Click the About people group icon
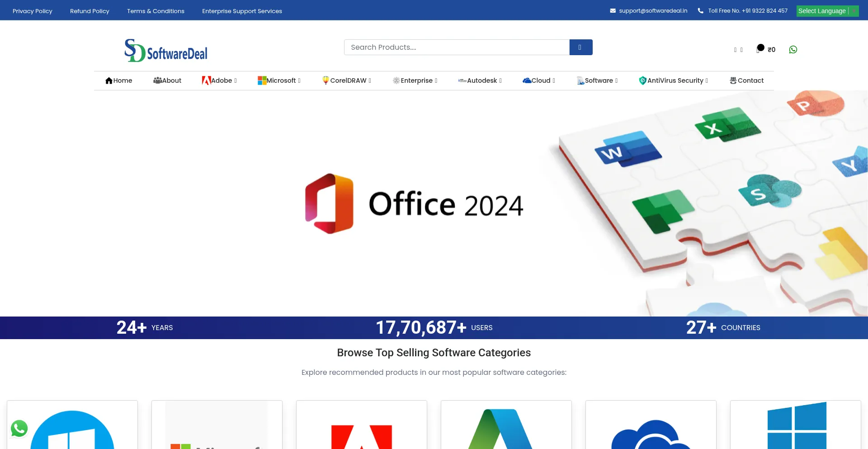 [x=157, y=80]
